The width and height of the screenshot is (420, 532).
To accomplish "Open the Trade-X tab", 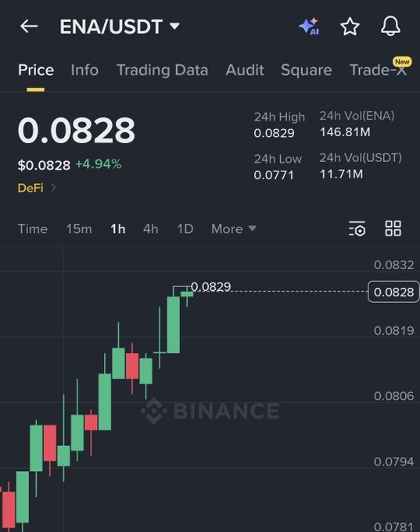I will [378, 70].
